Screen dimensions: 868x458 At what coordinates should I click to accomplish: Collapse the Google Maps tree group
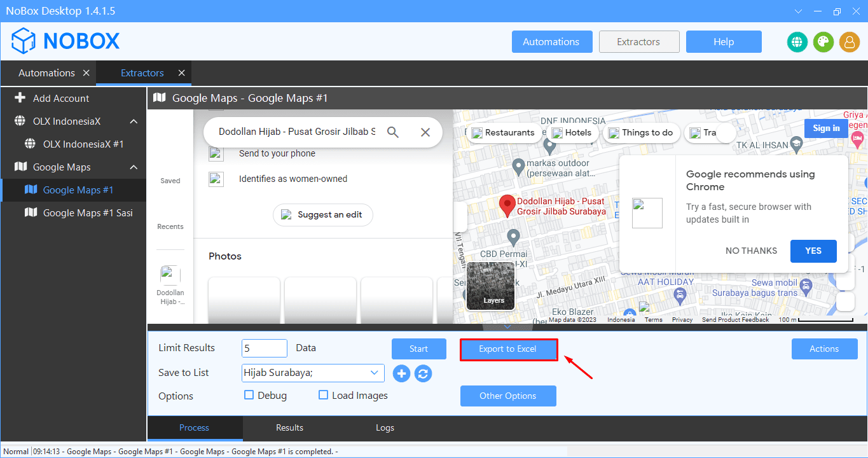(134, 167)
